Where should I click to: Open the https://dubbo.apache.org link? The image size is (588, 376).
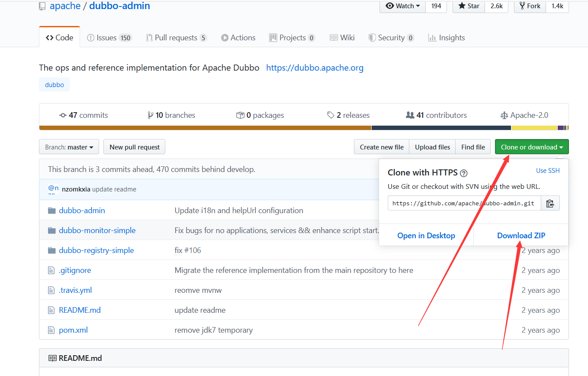point(315,68)
